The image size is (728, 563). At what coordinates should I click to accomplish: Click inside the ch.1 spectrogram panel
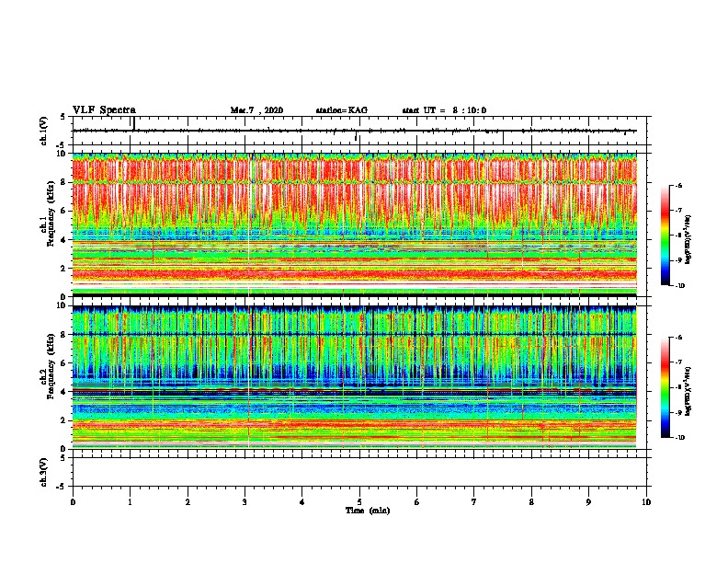click(359, 224)
